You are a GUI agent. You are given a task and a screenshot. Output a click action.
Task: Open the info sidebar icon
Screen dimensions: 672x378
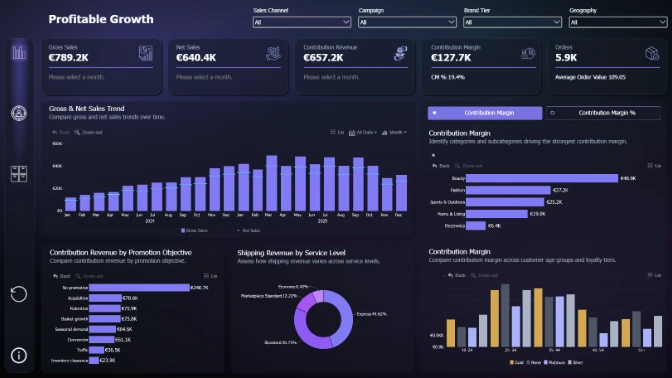tap(19, 355)
